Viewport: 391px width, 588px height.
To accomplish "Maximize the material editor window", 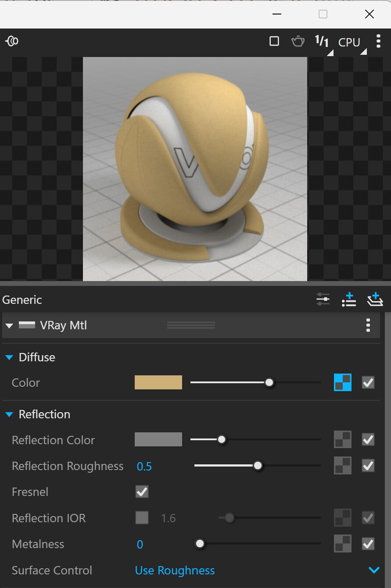I will (x=323, y=14).
